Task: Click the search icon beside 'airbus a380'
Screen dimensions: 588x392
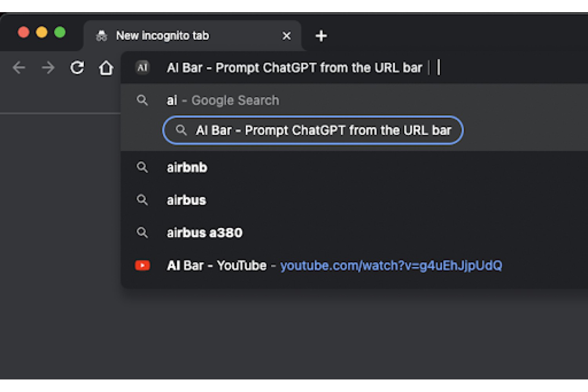Action: tap(142, 233)
